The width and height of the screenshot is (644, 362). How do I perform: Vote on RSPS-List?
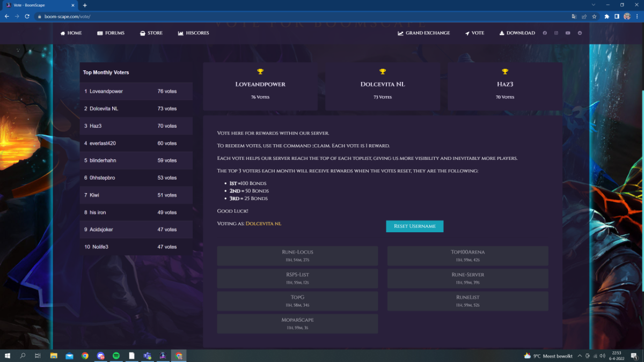click(x=297, y=278)
